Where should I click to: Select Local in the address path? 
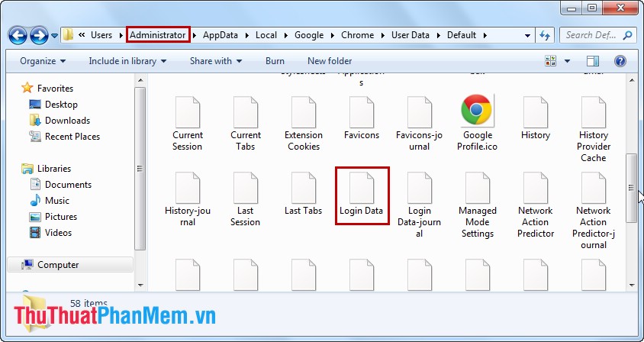click(x=266, y=35)
